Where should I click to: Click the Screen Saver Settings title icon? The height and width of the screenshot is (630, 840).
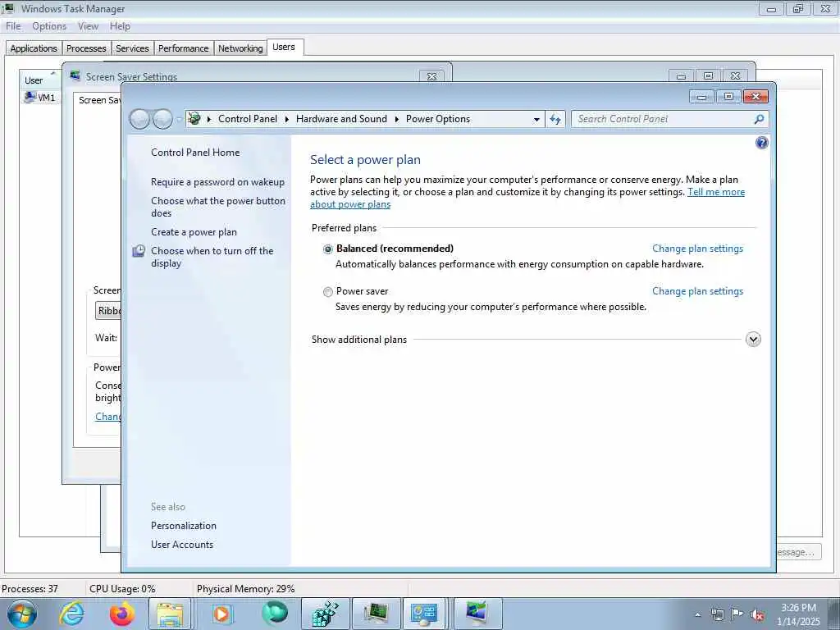[x=75, y=75]
